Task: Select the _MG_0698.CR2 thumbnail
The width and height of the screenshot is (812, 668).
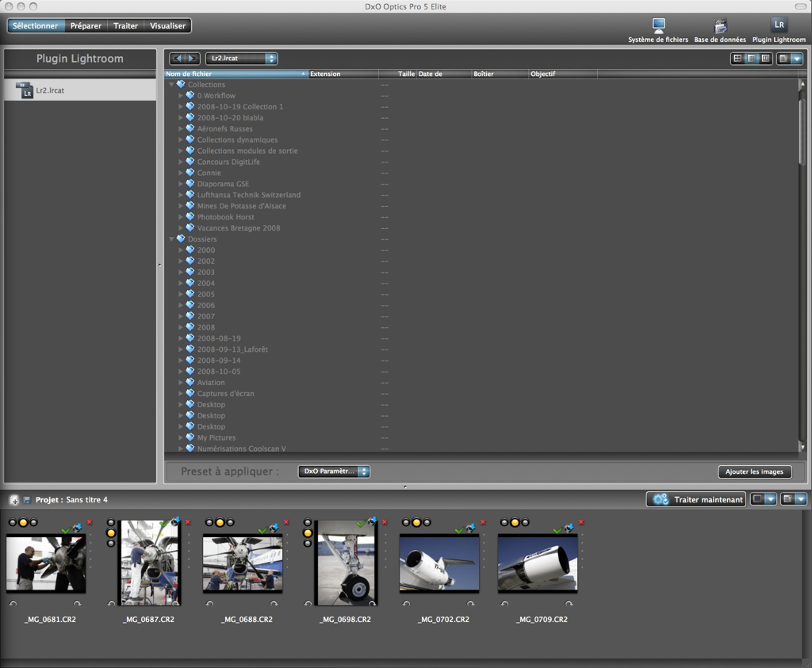Action: coord(346,563)
